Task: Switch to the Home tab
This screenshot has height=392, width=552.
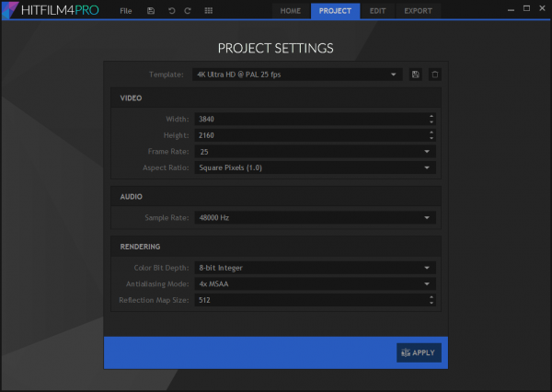Action: (291, 11)
